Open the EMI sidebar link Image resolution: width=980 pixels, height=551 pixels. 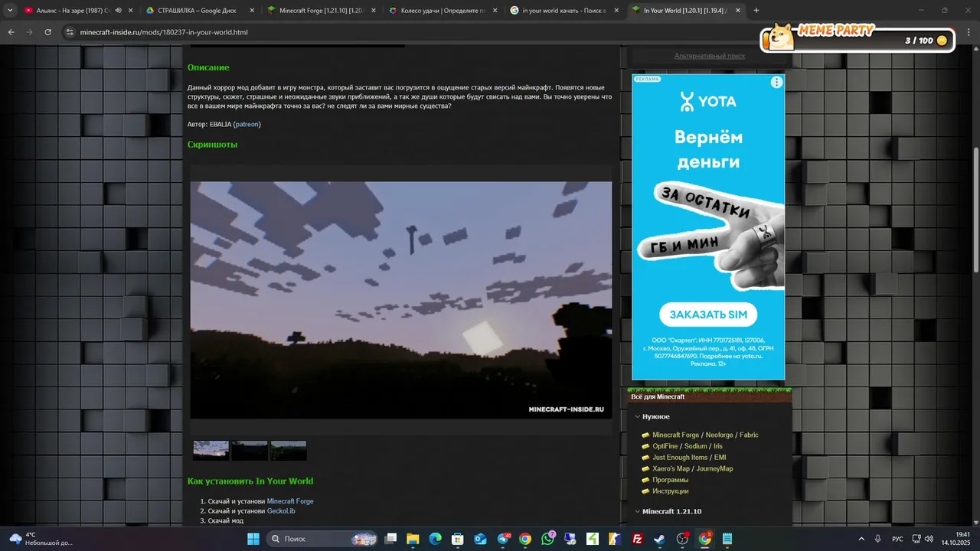pos(720,458)
